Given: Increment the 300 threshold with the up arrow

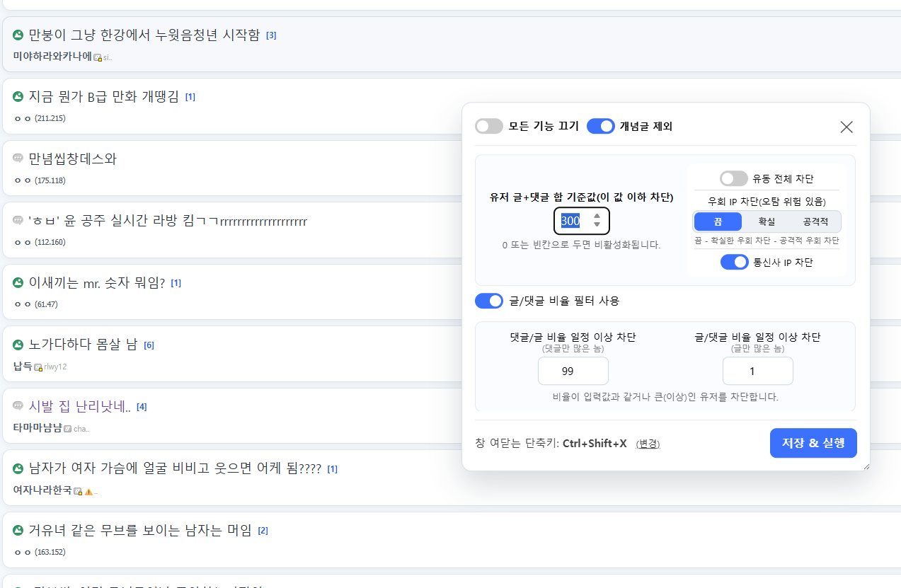Looking at the screenshot, I should (597, 217).
